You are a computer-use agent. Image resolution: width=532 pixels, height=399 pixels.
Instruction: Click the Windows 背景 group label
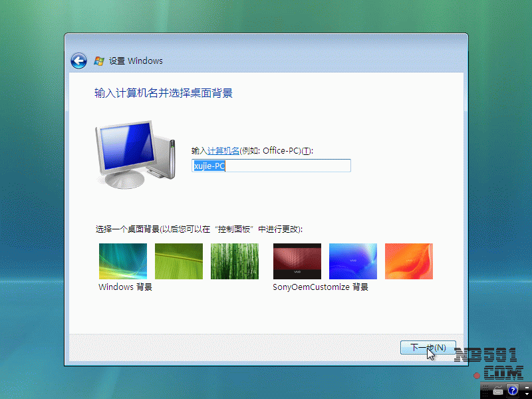125,287
